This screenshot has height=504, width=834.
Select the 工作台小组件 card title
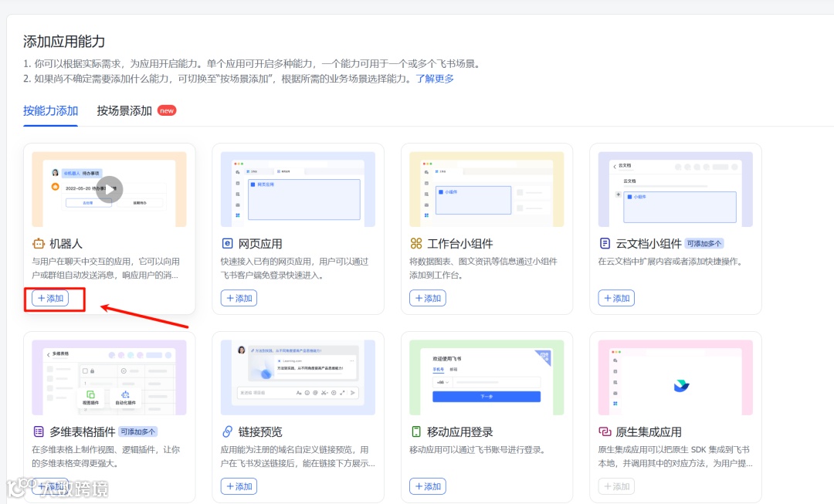[x=460, y=243]
